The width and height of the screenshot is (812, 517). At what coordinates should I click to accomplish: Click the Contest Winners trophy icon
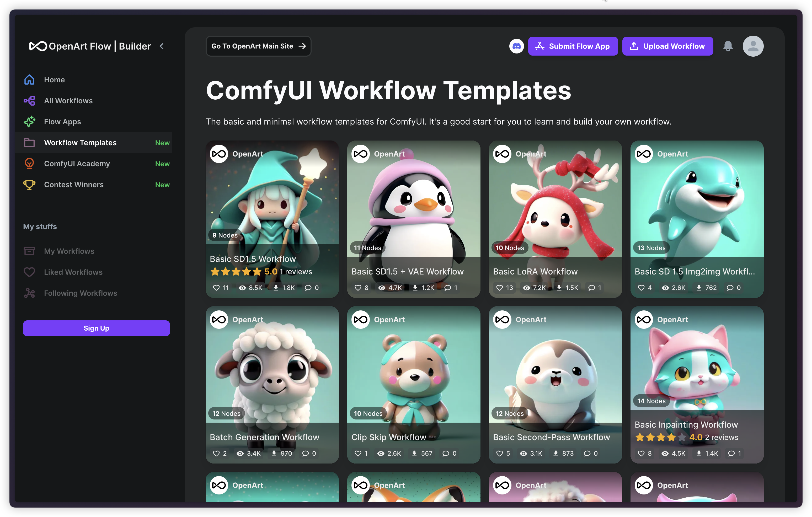pyautogui.click(x=29, y=185)
